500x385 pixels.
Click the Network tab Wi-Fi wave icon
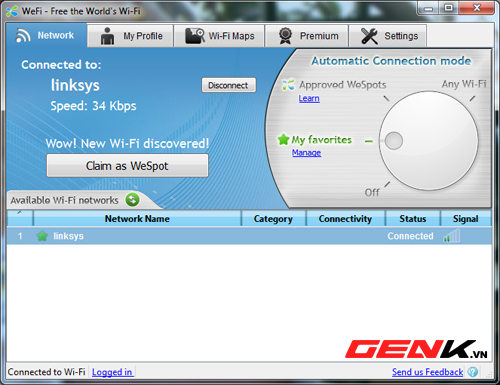click(x=23, y=36)
